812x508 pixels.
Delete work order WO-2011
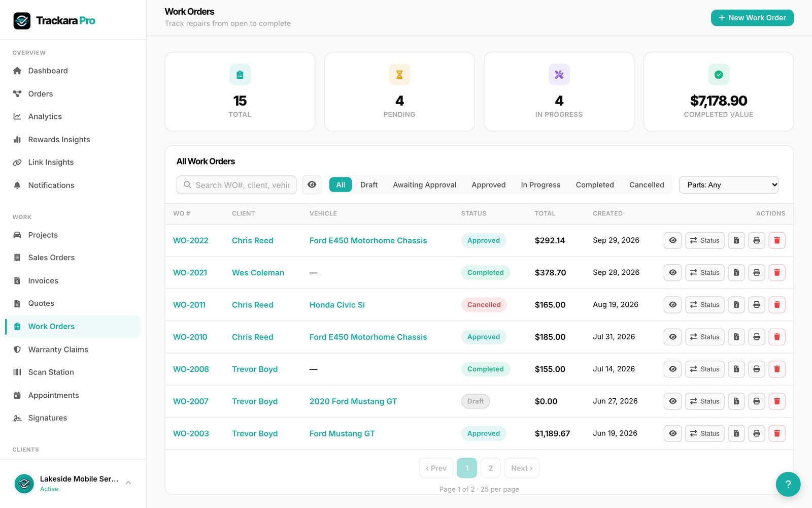tap(777, 305)
